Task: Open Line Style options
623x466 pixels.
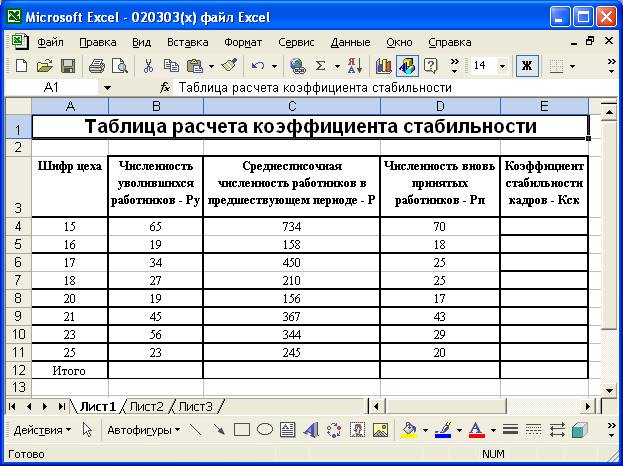Action: 510,429
